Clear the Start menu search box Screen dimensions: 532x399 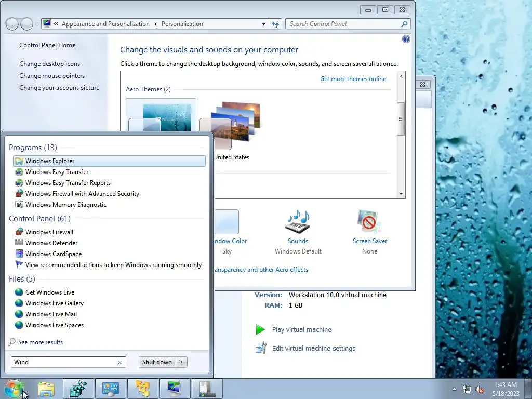coord(120,362)
